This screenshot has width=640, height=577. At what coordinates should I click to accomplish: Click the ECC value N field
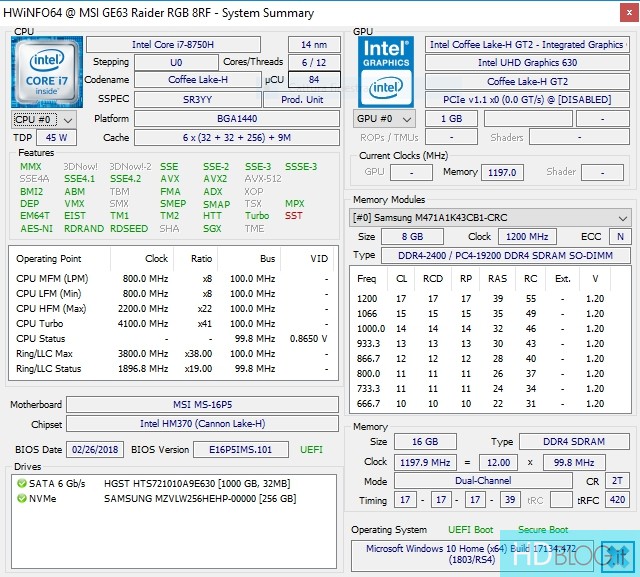point(620,237)
